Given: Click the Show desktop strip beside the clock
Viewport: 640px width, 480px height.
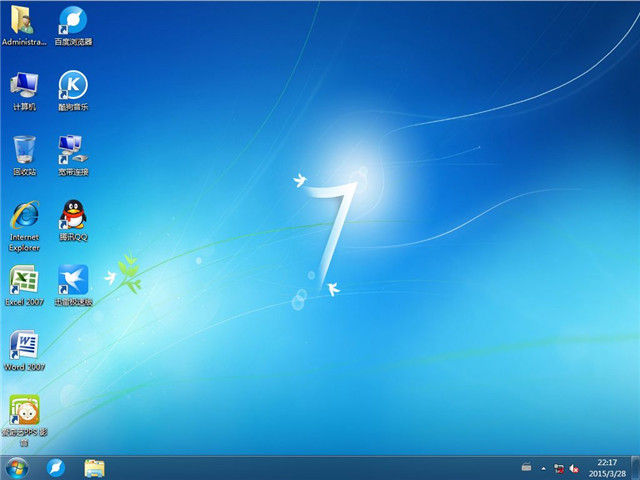Looking at the screenshot, I should point(636,468).
